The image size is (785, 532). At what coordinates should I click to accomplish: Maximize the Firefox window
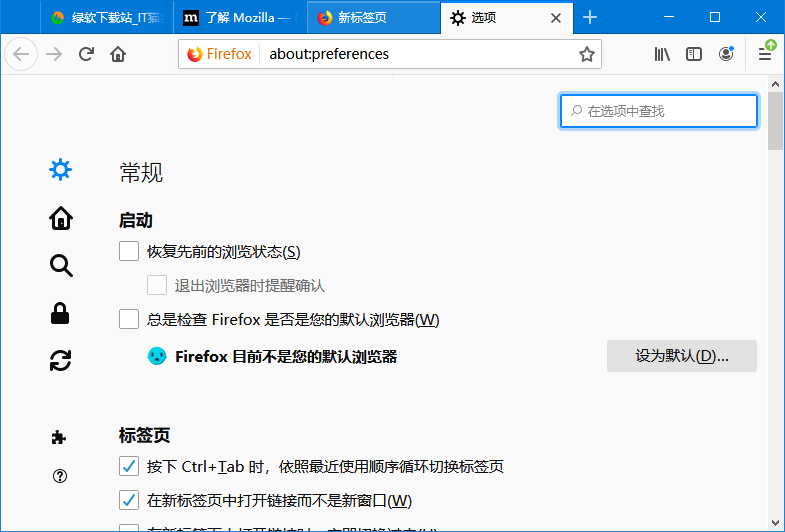(x=715, y=18)
